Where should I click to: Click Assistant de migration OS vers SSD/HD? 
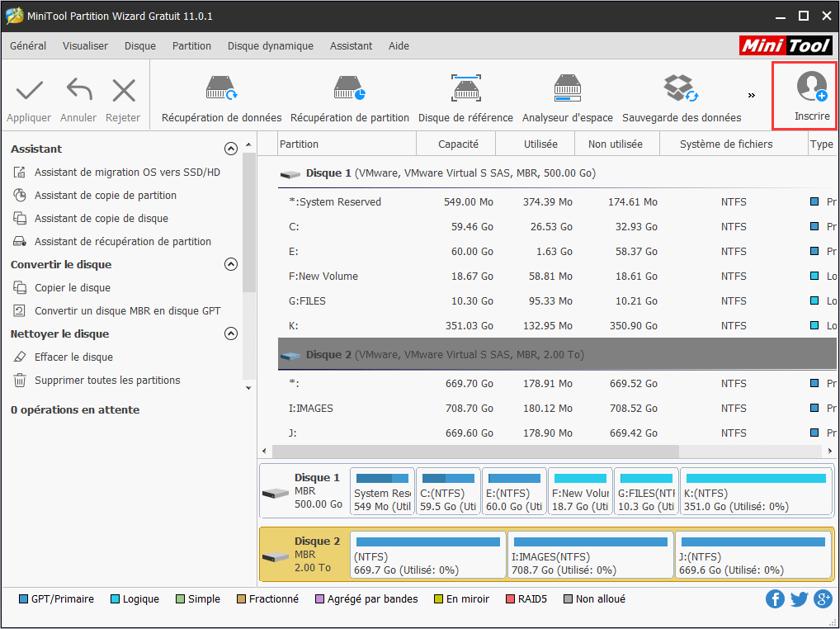pyautogui.click(x=127, y=173)
